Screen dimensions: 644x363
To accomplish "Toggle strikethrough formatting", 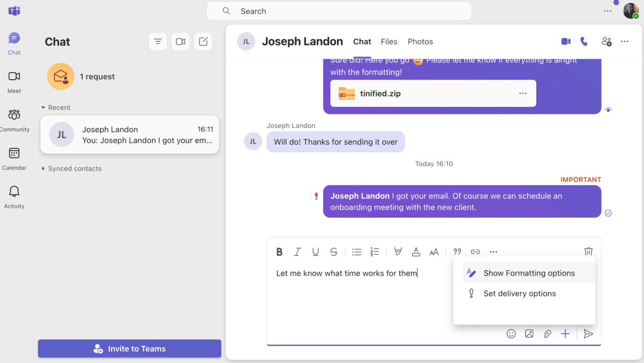I will (333, 251).
